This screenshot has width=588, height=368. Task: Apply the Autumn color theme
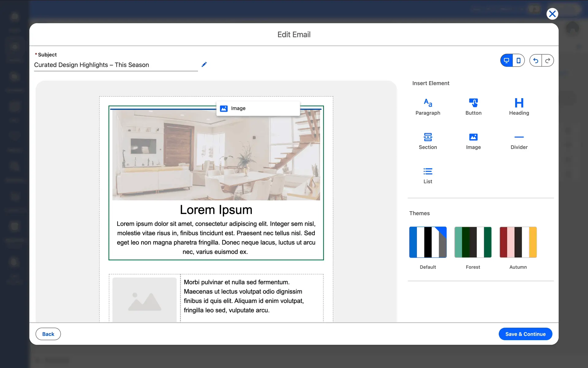(x=518, y=242)
